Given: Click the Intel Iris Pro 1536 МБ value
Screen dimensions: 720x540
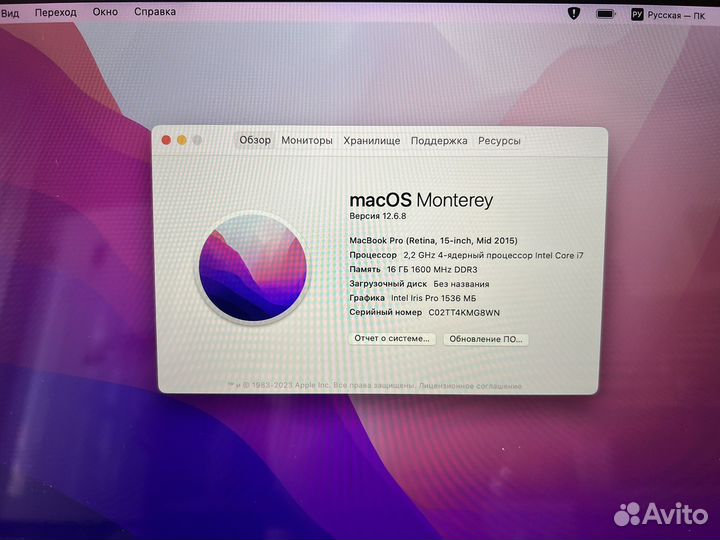Looking at the screenshot, I should [x=433, y=298].
